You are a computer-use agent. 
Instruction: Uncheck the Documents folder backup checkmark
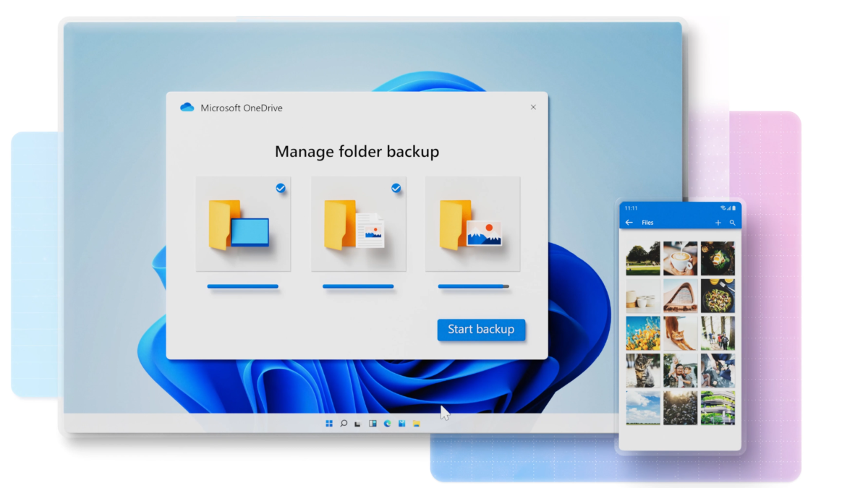[x=396, y=188]
